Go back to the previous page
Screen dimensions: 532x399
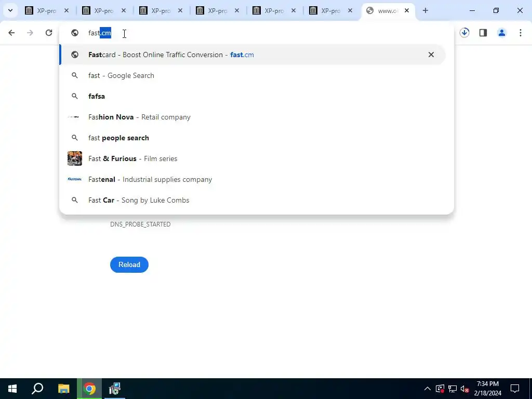[x=11, y=33]
